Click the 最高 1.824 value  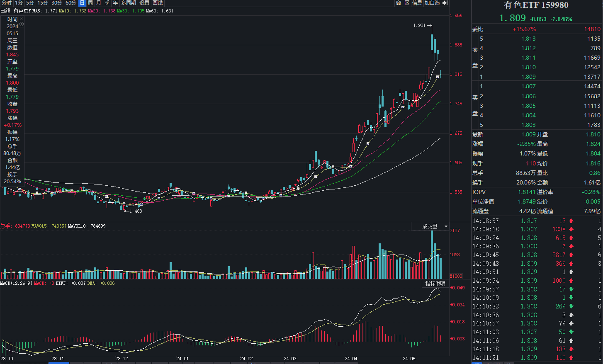pyautogui.click(x=593, y=144)
